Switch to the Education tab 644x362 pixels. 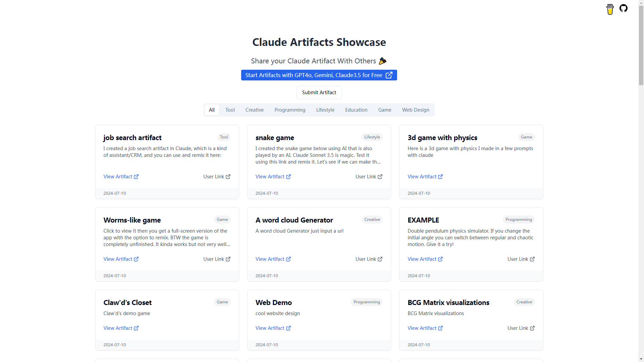tap(356, 110)
